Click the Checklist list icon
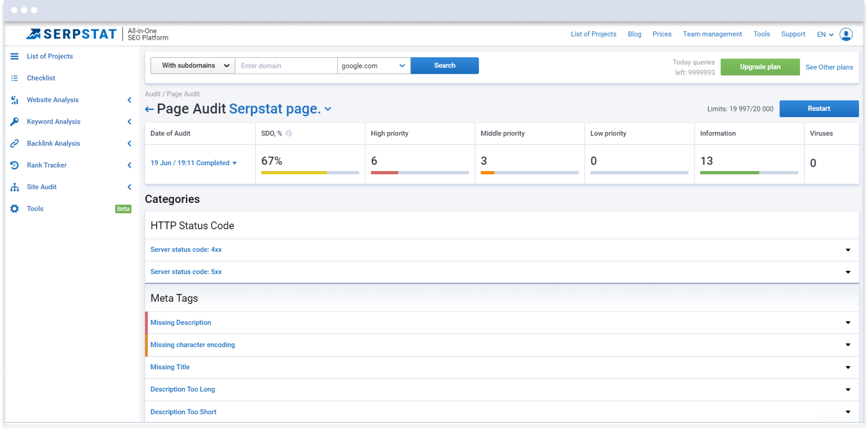 (x=14, y=78)
